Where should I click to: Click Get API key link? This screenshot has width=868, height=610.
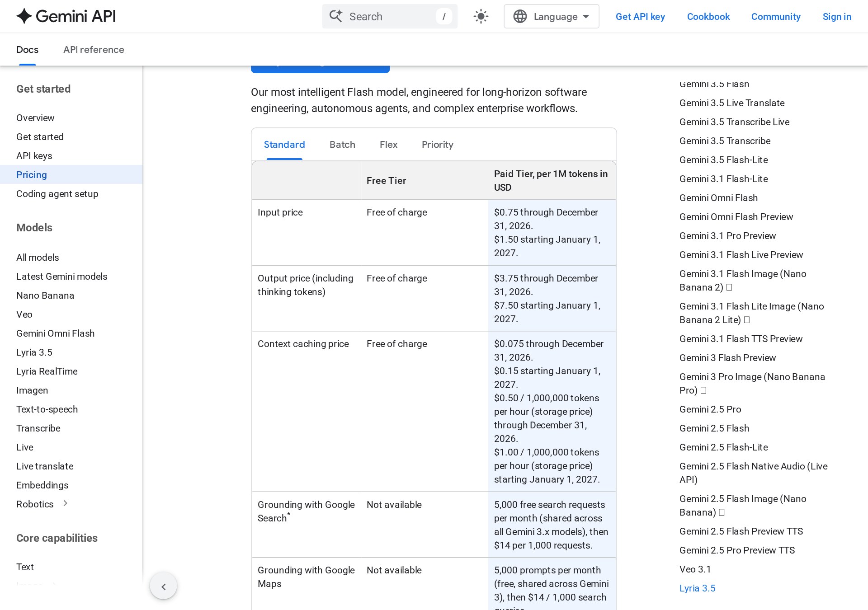point(640,17)
